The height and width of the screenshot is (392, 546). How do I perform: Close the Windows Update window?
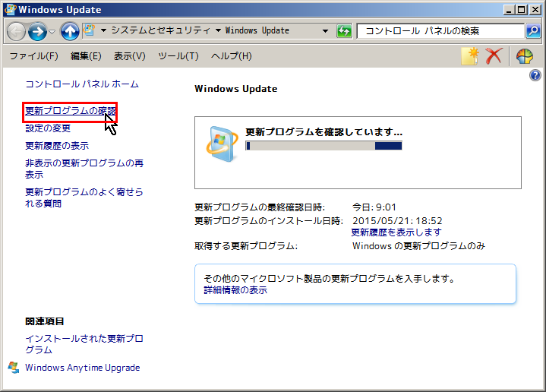[535, 9]
